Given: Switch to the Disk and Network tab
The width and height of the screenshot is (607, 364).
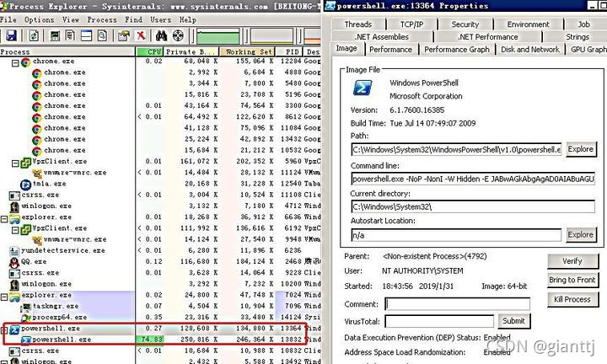Looking at the screenshot, I should [530, 50].
